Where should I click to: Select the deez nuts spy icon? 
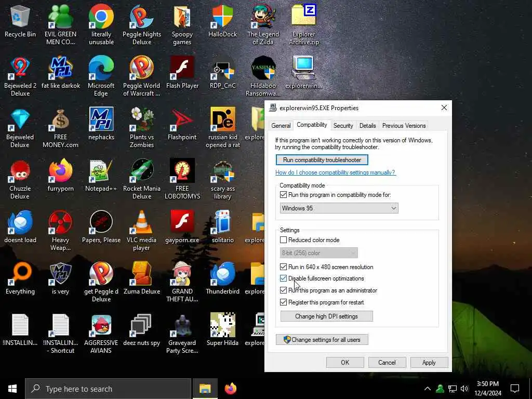pyautogui.click(x=142, y=329)
